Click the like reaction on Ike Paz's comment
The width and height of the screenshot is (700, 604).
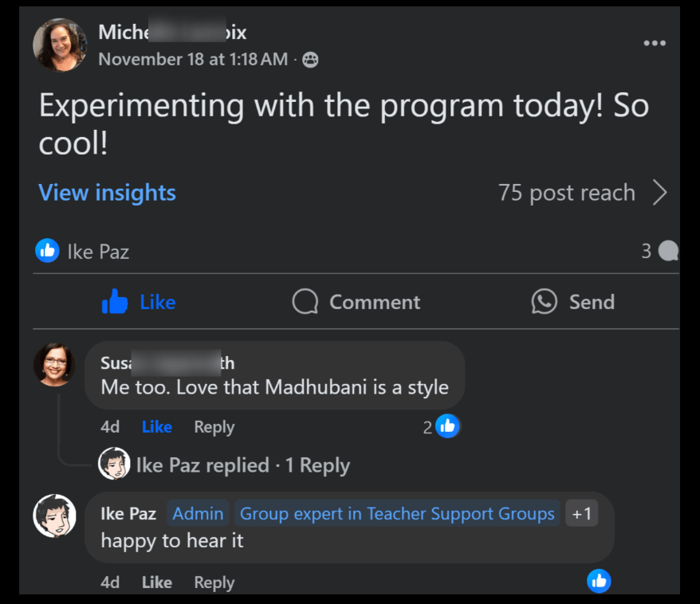(x=599, y=581)
